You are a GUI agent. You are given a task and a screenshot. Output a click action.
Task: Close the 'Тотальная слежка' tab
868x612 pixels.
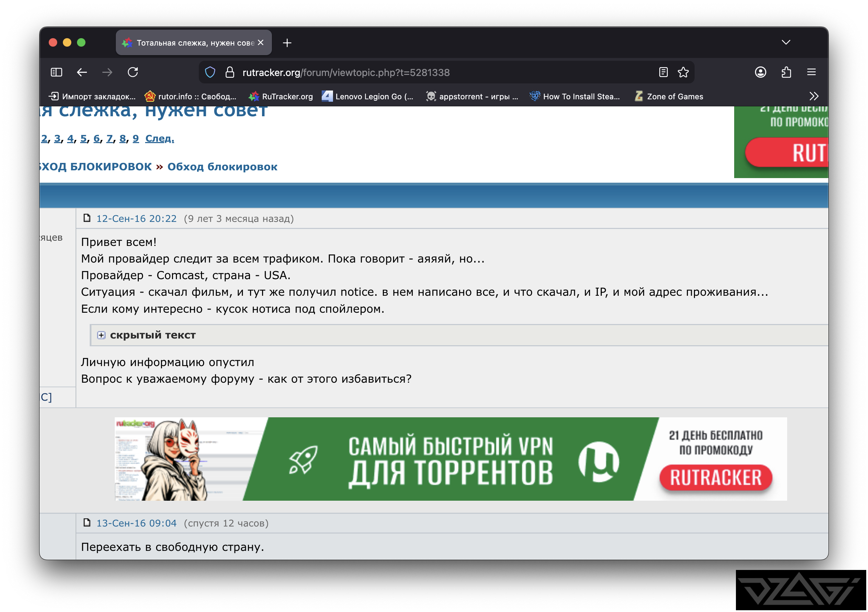tap(261, 43)
